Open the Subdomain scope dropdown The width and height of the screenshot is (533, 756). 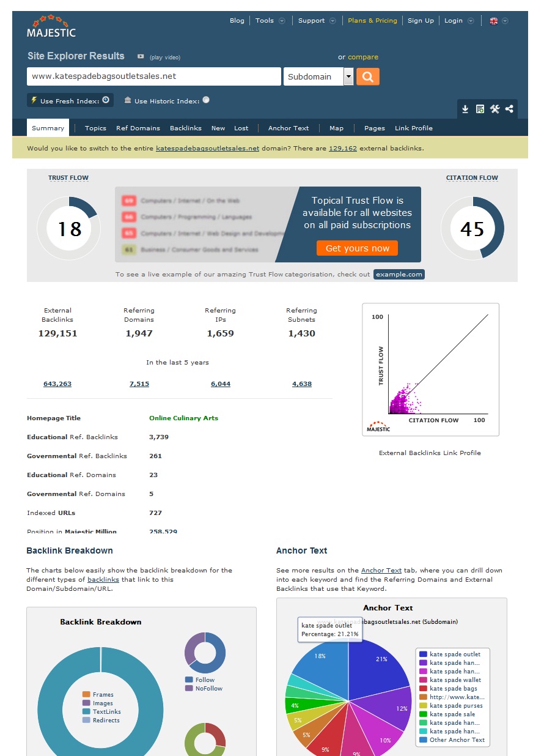click(318, 76)
